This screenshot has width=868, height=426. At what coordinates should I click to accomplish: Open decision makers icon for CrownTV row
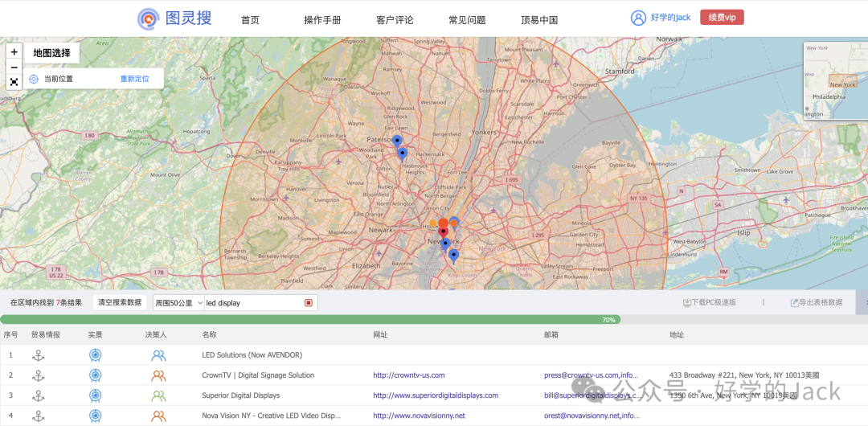158,375
